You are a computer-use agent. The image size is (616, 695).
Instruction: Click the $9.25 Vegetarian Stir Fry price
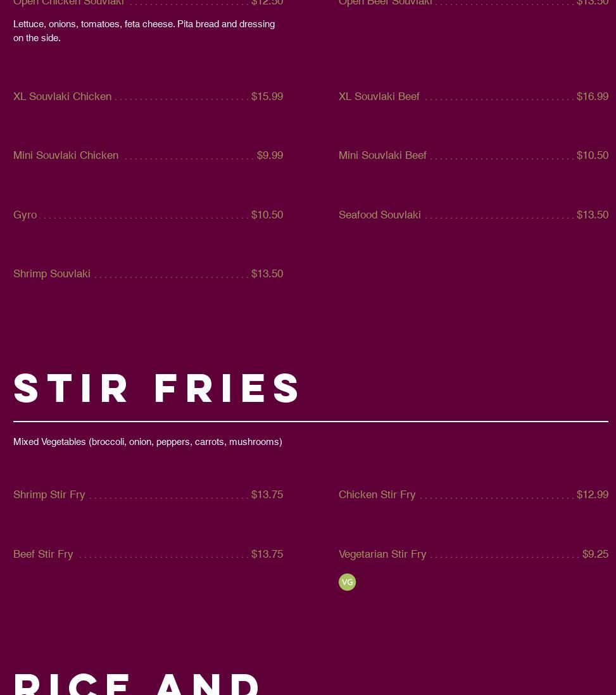(x=595, y=554)
